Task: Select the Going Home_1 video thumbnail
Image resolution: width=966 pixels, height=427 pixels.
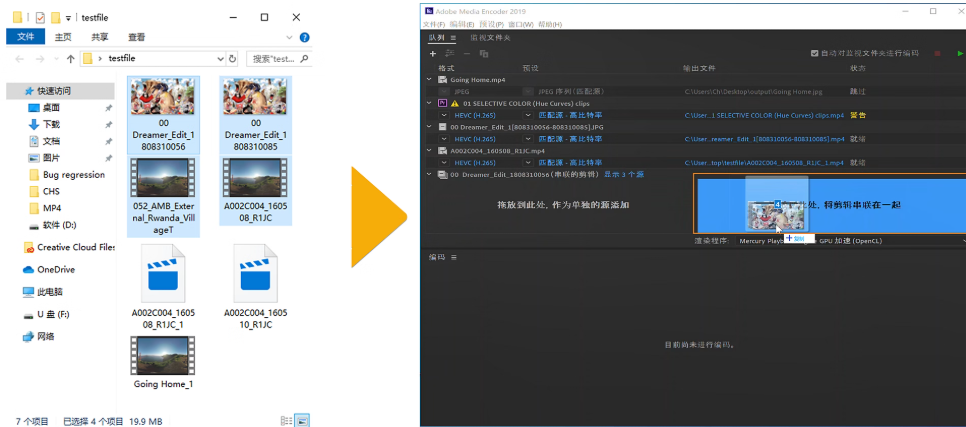Action: click(163, 356)
